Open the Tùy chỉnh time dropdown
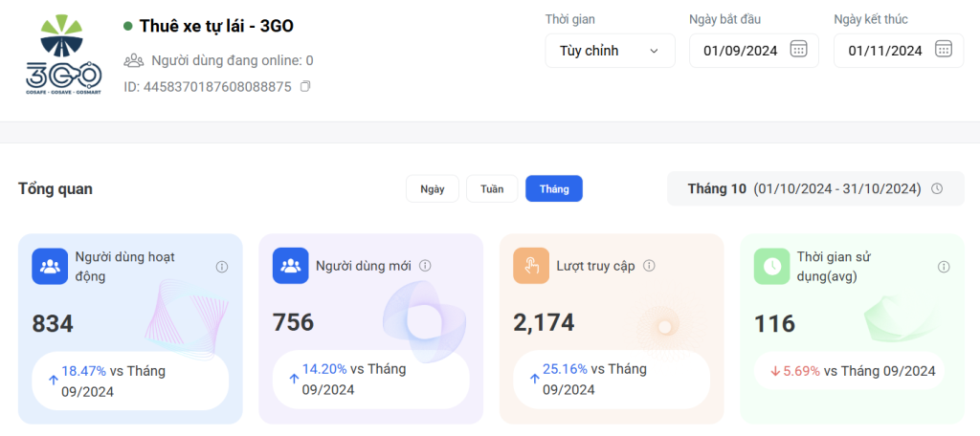 click(x=610, y=51)
